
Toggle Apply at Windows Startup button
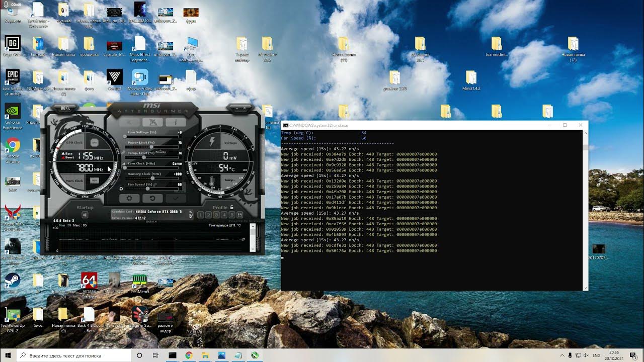tap(85, 215)
